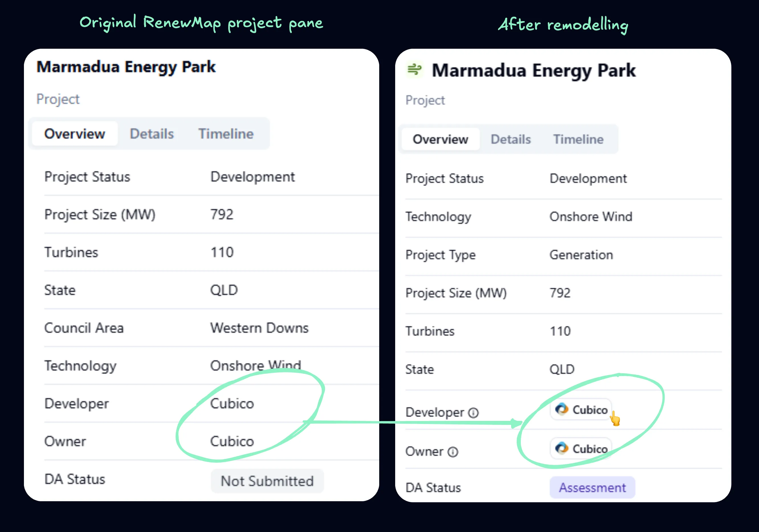Open the info icon beside the Developer label
This screenshot has width=759, height=532.
(474, 413)
